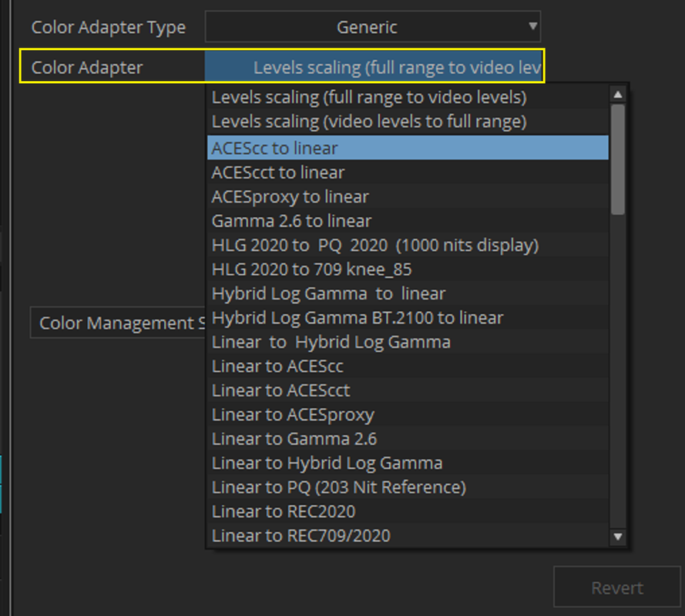Choose ACEScct to linear option
This screenshot has width=685, height=616.
pyautogui.click(x=408, y=172)
